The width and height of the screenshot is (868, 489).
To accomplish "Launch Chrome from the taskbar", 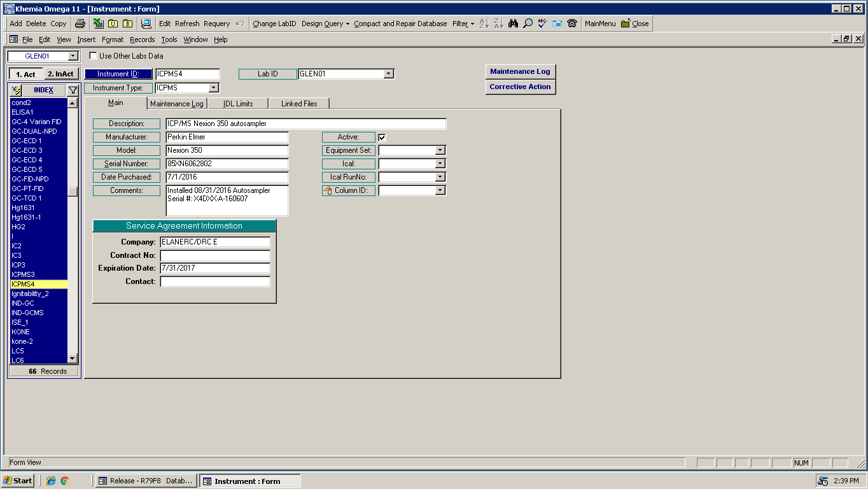I will click(65, 481).
